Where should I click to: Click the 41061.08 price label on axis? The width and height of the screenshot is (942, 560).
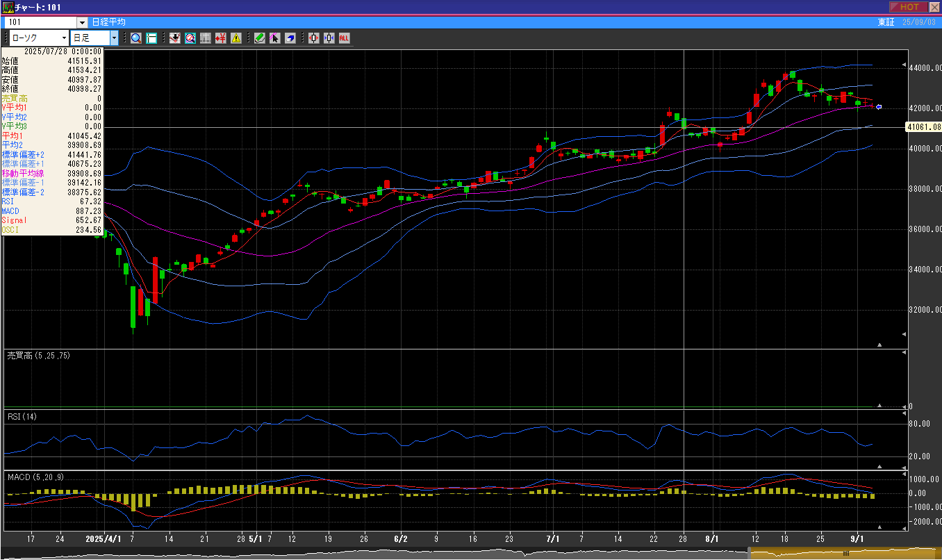923,127
